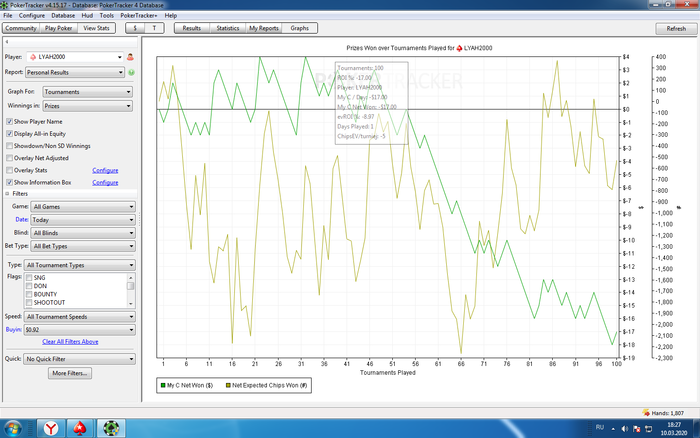Click the green My C Net Won legend swatch
The image size is (700, 438).
(163, 385)
